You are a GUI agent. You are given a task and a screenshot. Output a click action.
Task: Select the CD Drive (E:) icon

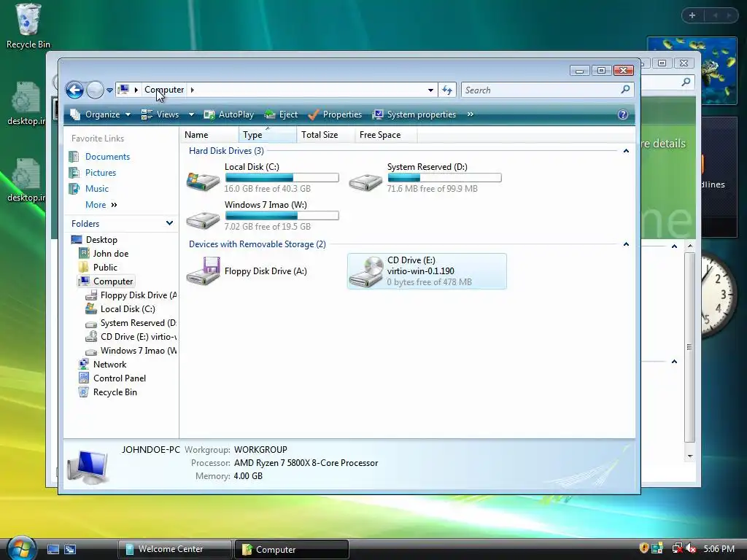point(366,271)
